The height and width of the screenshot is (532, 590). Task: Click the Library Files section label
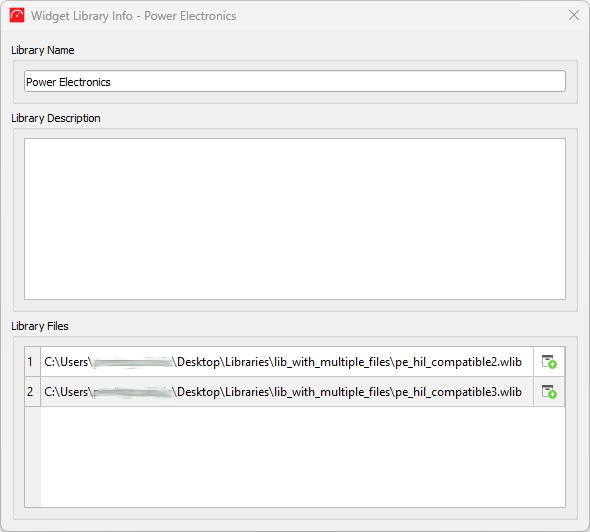point(40,326)
